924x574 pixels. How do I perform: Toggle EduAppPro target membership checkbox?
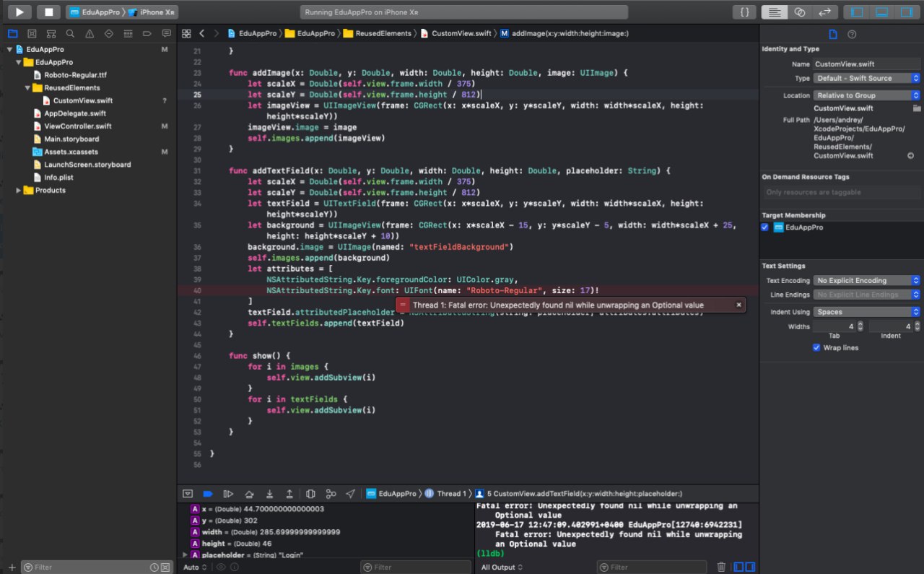pyautogui.click(x=765, y=227)
